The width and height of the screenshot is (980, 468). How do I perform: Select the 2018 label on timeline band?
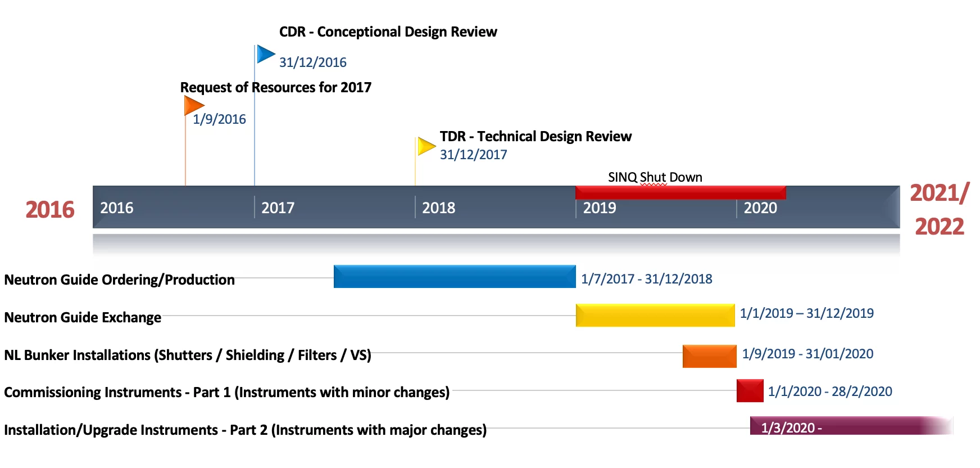[x=438, y=208]
